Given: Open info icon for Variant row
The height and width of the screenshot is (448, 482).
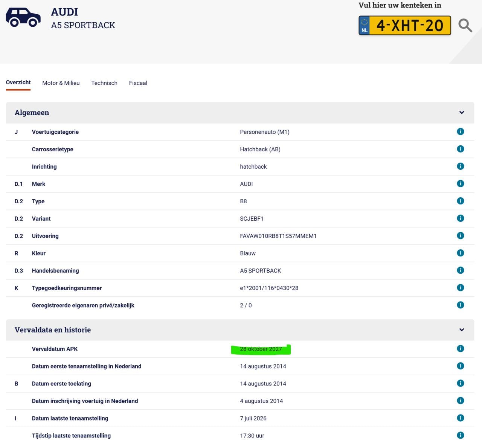Looking at the screenshot, I should pyautogui.click(x=460, y=218).
